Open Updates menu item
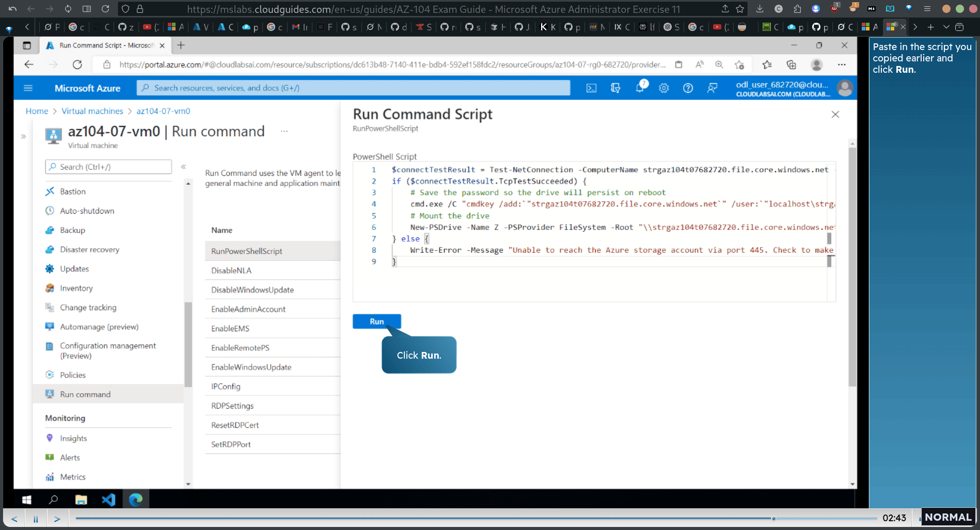 (x=74, y=269)
